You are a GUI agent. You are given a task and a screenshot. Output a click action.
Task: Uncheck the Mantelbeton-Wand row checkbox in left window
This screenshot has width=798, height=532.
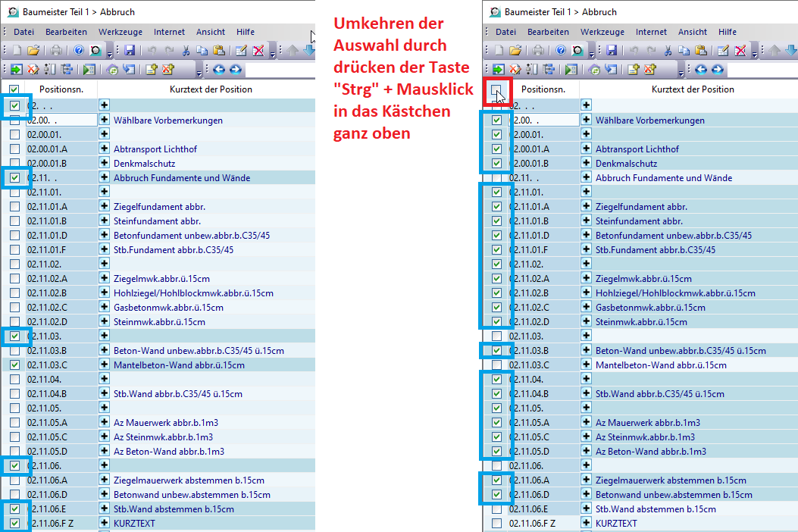pos(15,365)
